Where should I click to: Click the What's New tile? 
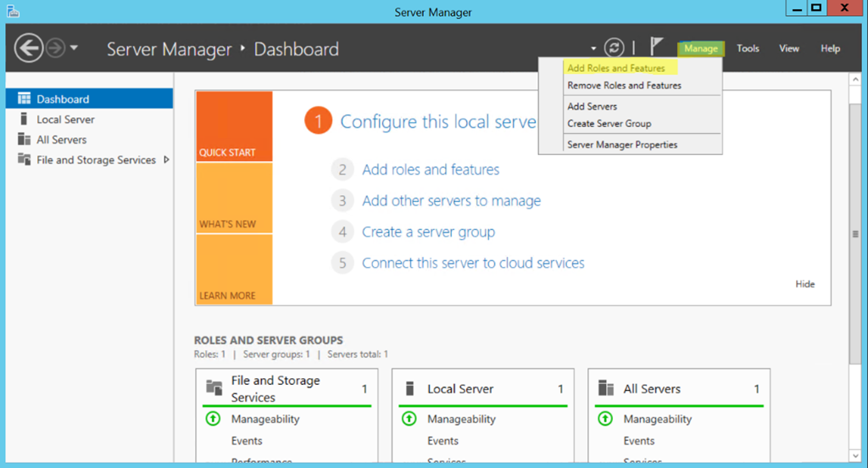click(x=234, y=198)
